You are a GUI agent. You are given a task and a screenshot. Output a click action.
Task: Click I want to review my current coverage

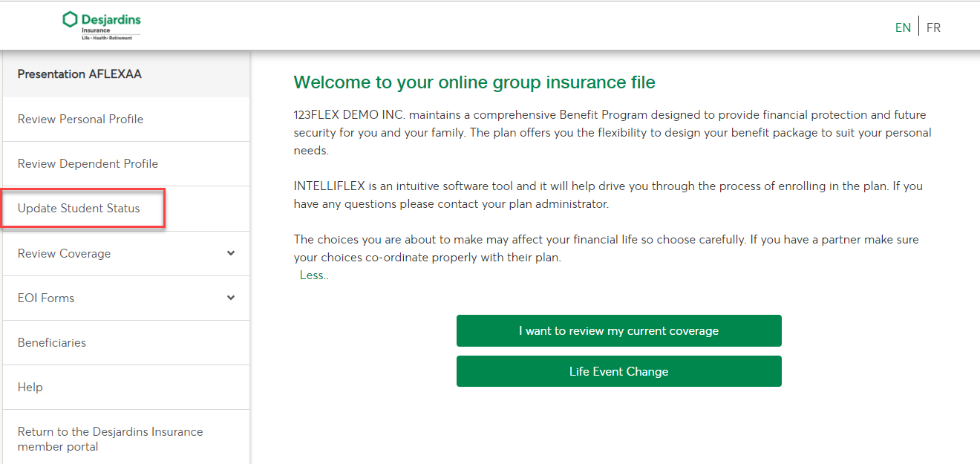coord(618,331)
